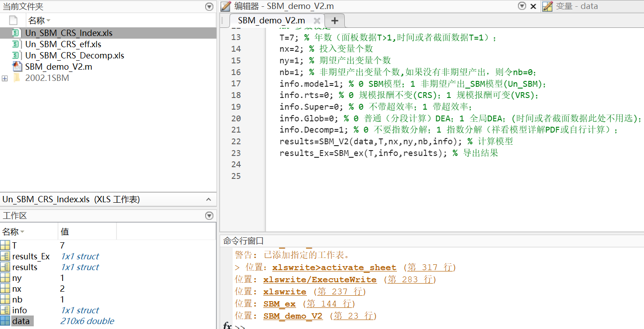Open the Current Folder panel actions menu
This screenshot has height=329, width=644.
click(x=209, y=7)
